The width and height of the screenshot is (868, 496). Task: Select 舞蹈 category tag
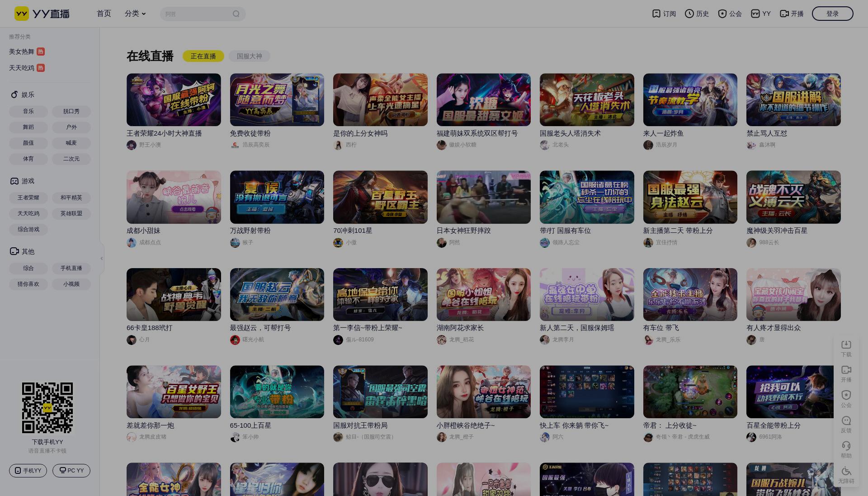28,127
